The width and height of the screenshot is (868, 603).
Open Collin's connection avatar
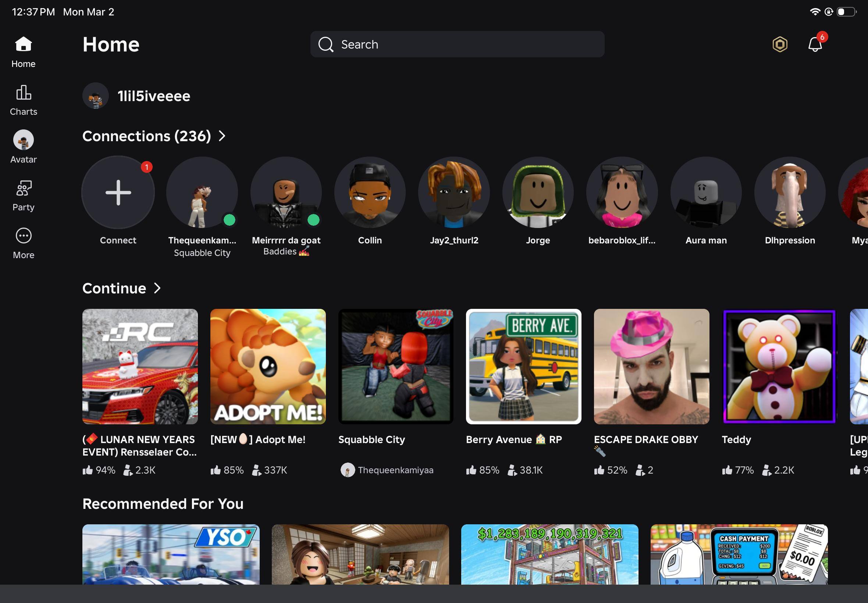click(x=370, y=193)
